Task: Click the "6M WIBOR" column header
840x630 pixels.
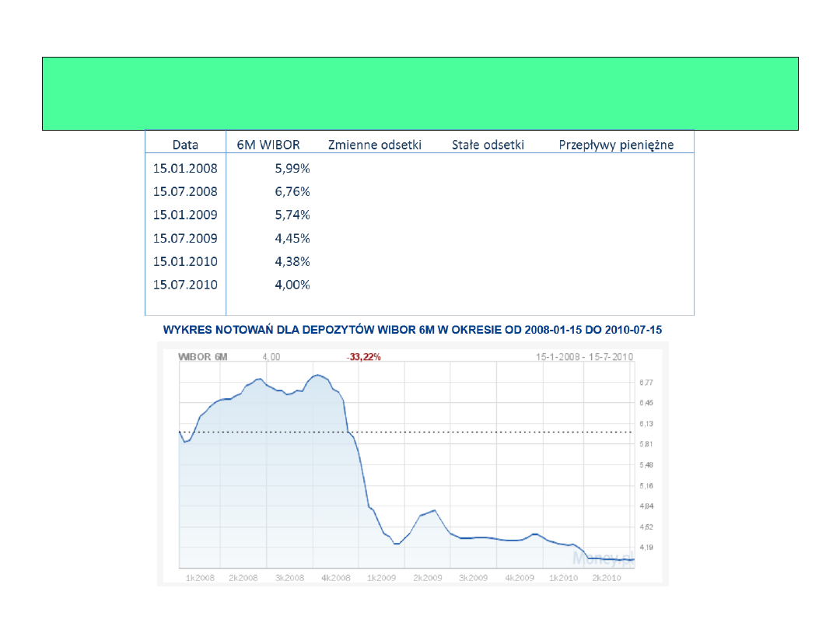Action: pos(268,145)
